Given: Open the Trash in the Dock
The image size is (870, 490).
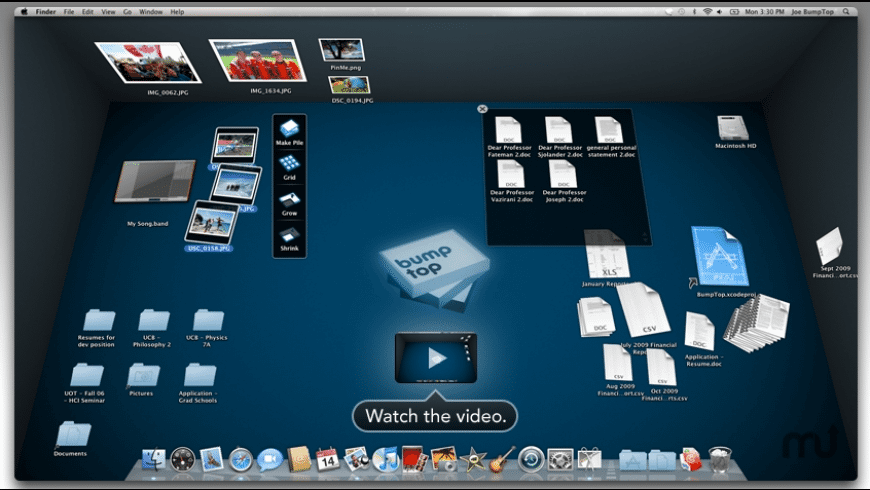Looking at the screenshot, I should (x=720, y=459).
